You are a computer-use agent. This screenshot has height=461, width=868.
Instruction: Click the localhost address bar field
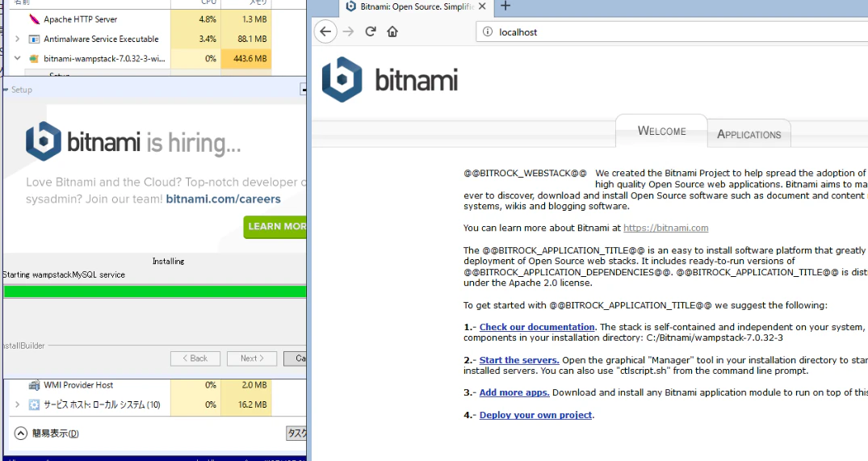[672, 32]
